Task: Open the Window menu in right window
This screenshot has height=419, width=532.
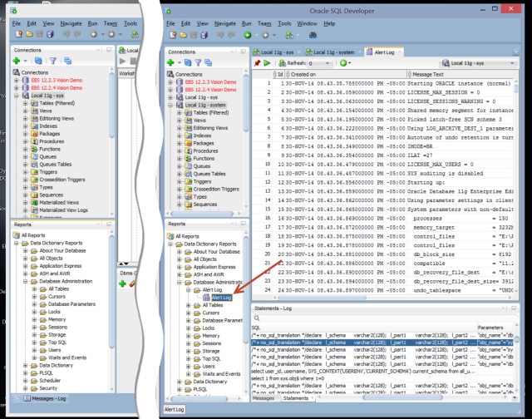Action: click(307, 23)
